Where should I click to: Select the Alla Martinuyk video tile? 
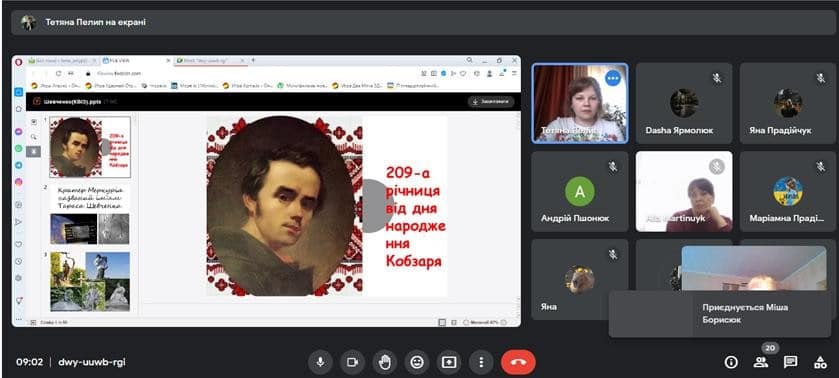(x=683, y=192)
